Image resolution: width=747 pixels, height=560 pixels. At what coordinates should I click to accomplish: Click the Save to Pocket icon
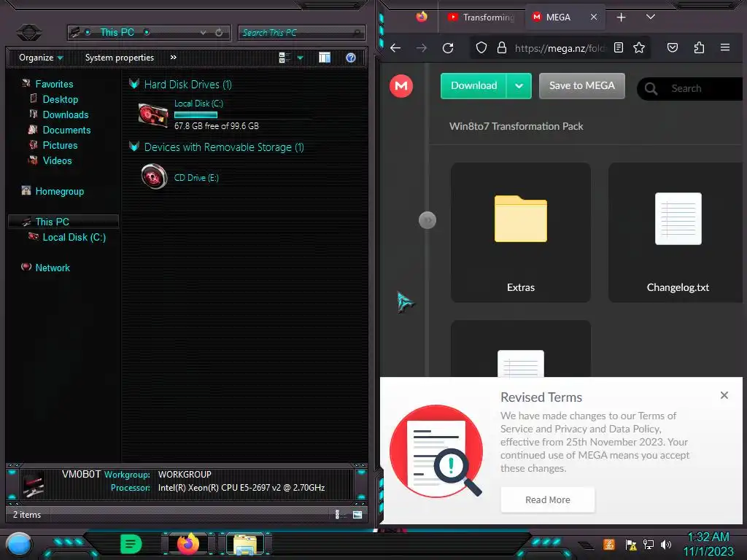click(x=672, y=47)
